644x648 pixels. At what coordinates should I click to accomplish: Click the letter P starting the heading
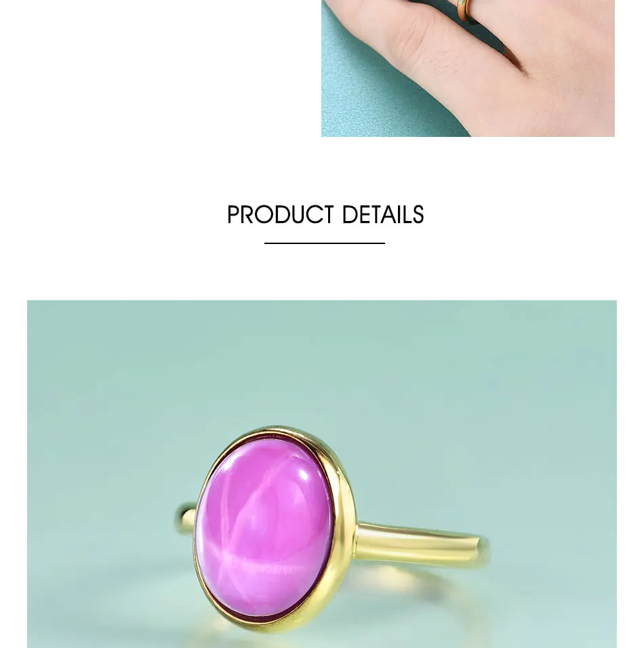point(234,214)
